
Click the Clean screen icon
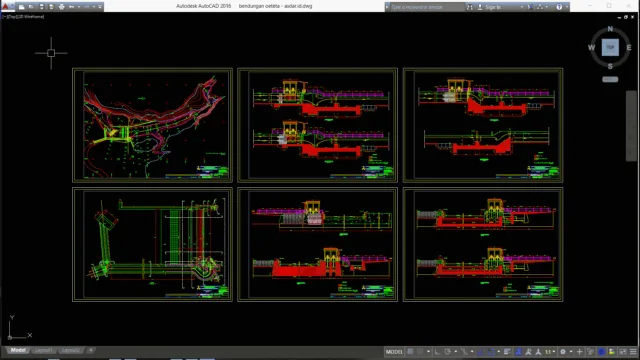[x=623, y=352]
